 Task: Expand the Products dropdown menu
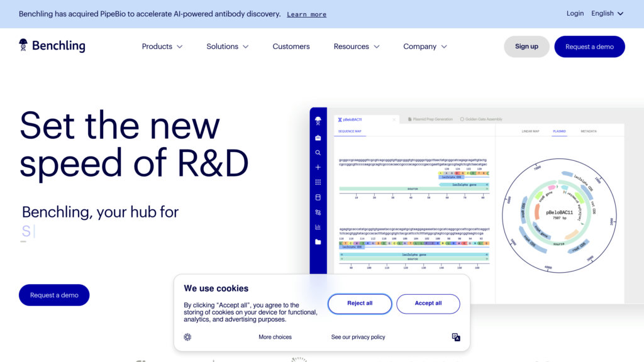click(x=162, y=47)
